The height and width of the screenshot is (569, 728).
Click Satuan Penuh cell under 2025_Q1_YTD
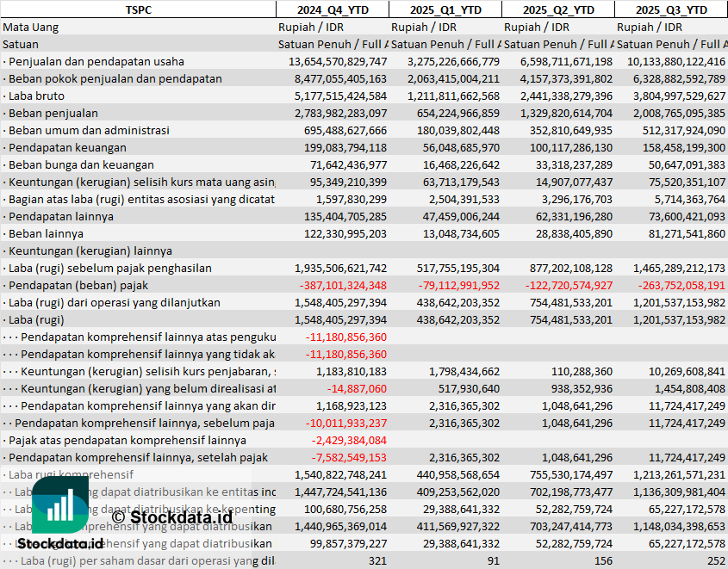click(x=445, y=45)
